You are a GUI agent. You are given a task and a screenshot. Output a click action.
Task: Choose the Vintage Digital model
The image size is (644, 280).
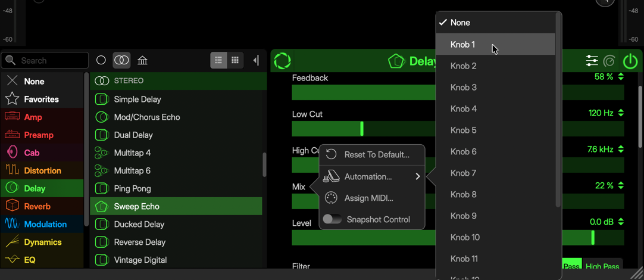[x=176, y=260]
